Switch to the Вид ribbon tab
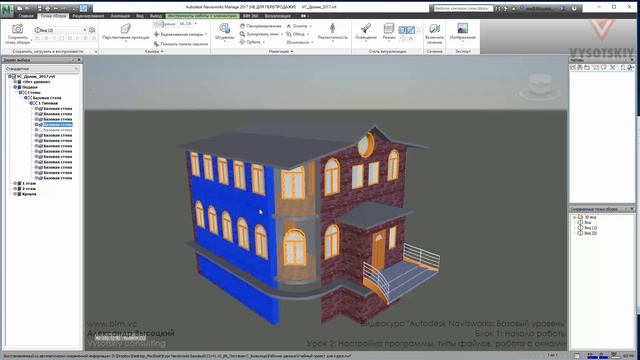This screenshot has height=360, width=640. (140, 16)
